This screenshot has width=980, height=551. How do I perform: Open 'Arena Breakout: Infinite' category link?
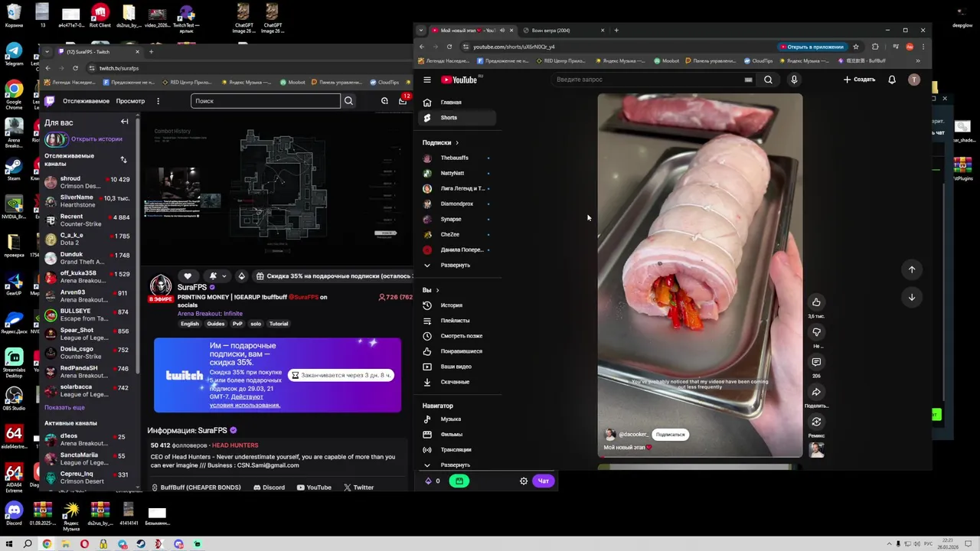click(210, 314)
